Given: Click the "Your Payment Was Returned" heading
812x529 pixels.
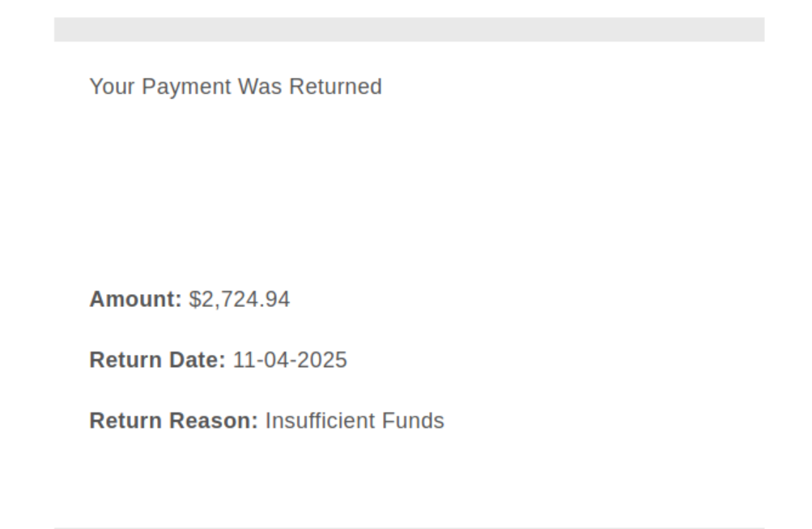Looking at the screenshot, I should (x=235, y=87).
